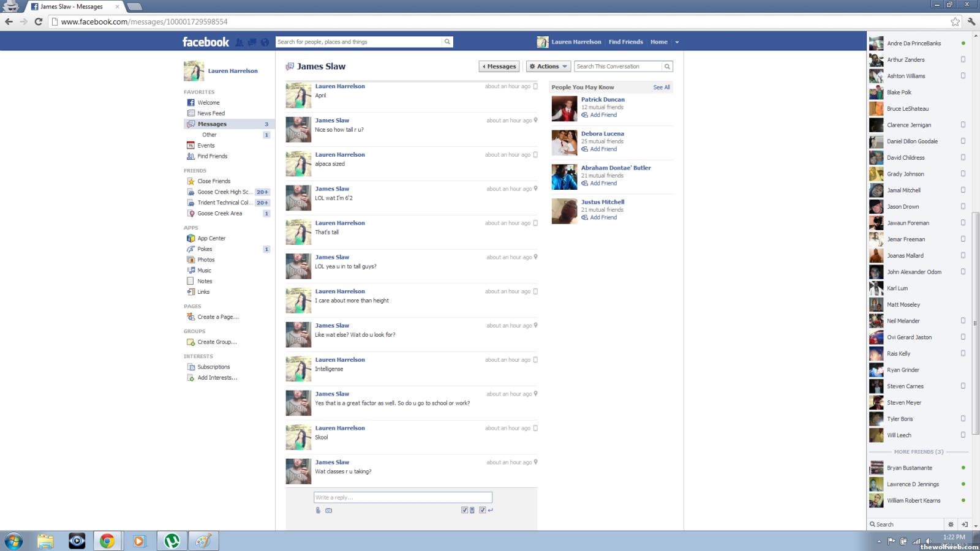980x551 pixels.
Task: Open account dropdown arrow next to Home
Action: click(x=677, y=42)
